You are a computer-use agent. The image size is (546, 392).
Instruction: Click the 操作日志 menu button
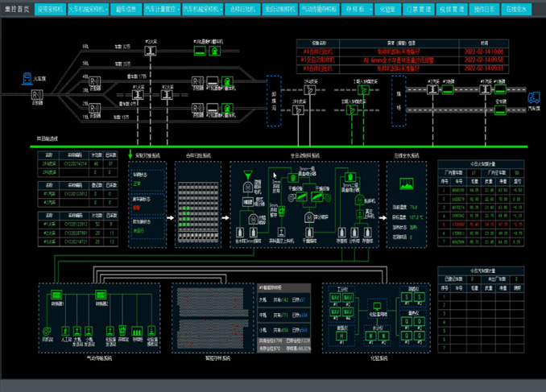(x=483, y=10)
